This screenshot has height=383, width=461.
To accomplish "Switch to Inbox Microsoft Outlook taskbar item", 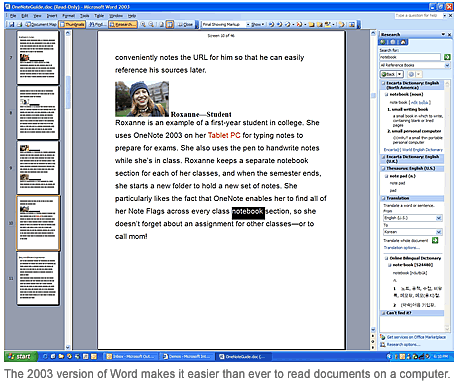I will pos(131,357).
